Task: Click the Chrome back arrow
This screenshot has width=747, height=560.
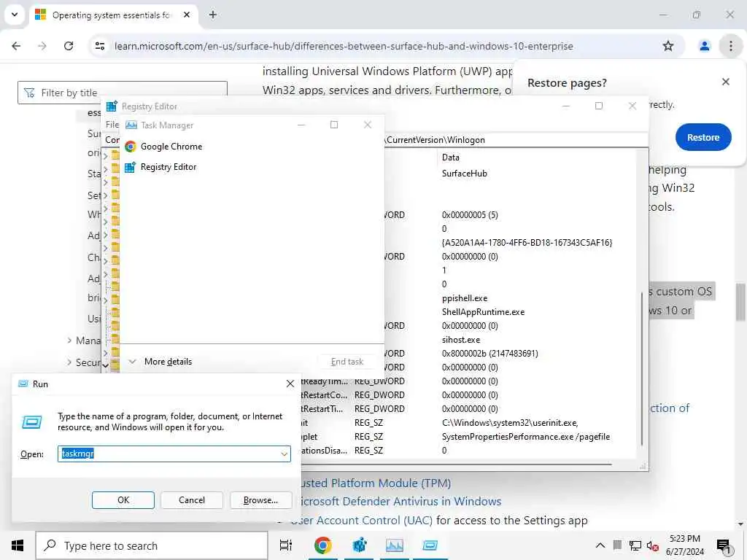Action: tap(16, 46)
